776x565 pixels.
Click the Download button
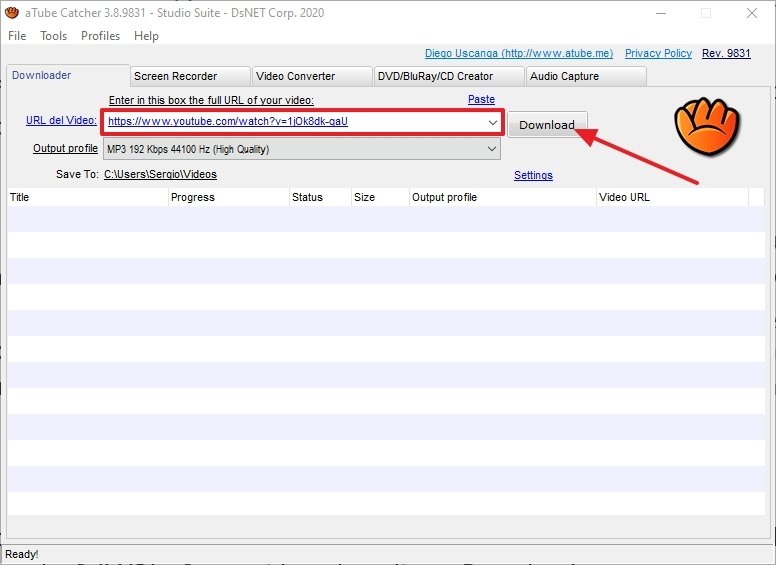[547, 125]
